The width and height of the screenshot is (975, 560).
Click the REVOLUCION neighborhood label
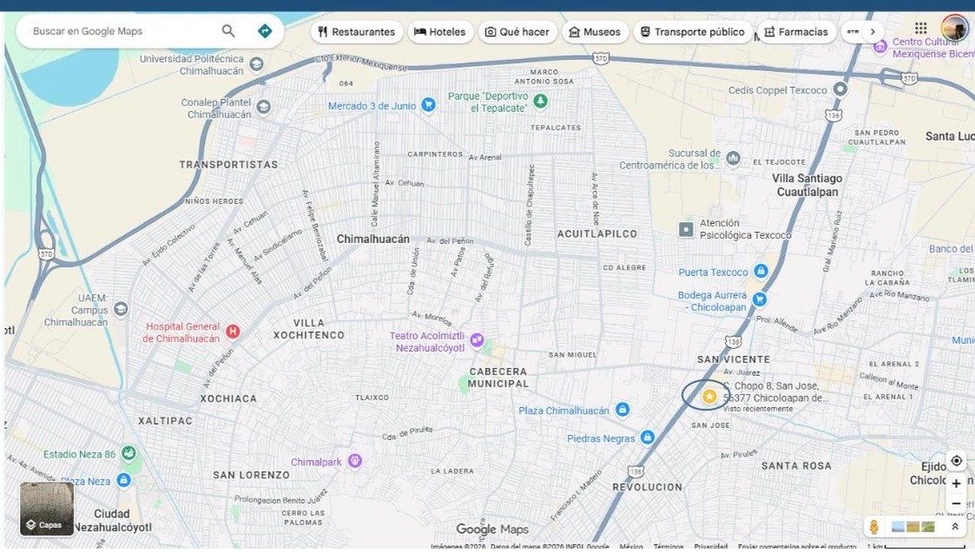click(648, 487)
